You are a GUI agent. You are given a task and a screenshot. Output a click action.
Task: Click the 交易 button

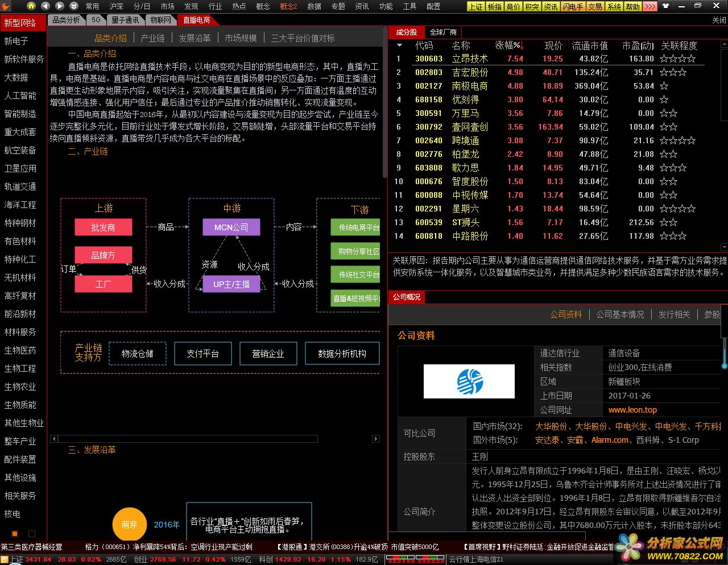[595, 7]
